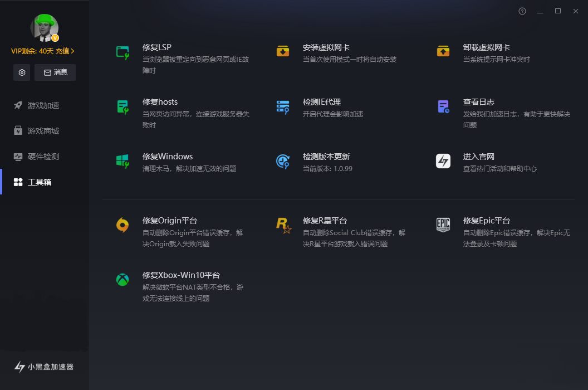Click the VIP剩余 40天 充值 link
This screenshot has height=390, width=588.
(x=43, y=51)
